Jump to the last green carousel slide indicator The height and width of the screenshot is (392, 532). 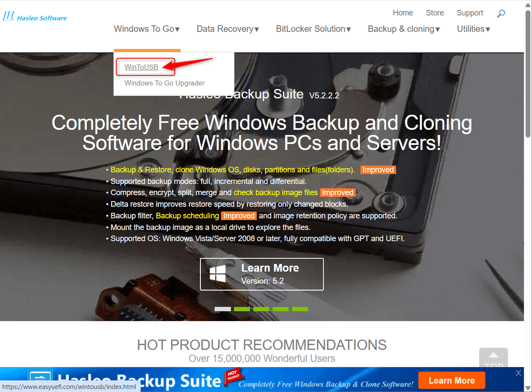click(x=300, y=309)
